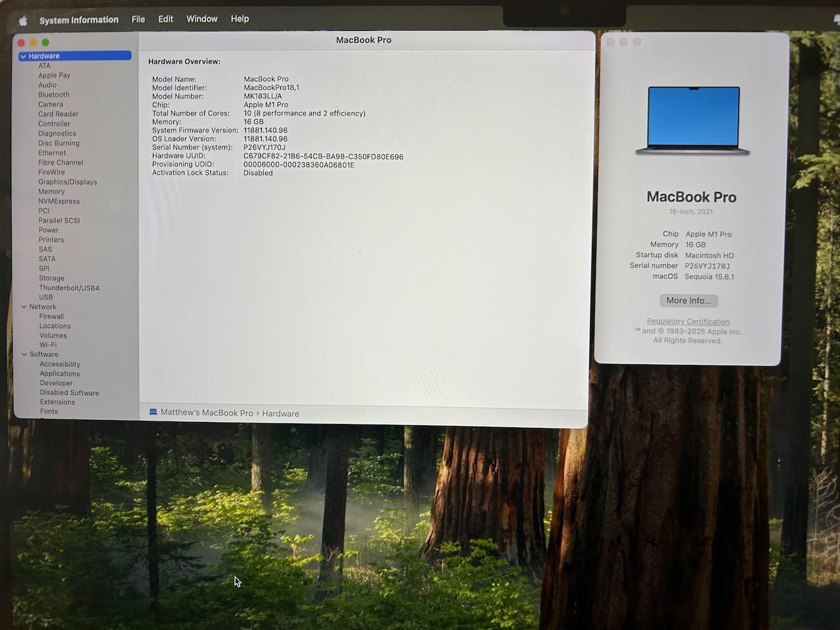
Task: Click the laptop icon in path bar
Action: 153,412
